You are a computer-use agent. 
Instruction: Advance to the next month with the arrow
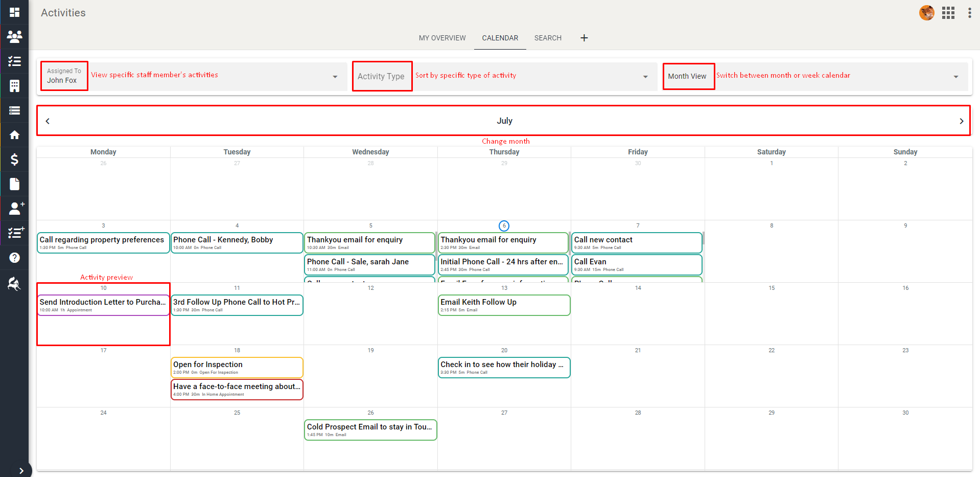click(962, 121)
